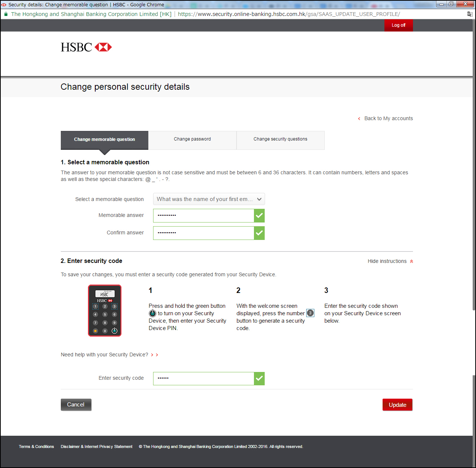Click the '1. Select a memorable question' heading
476x468 pixels.
click(105, 162)
